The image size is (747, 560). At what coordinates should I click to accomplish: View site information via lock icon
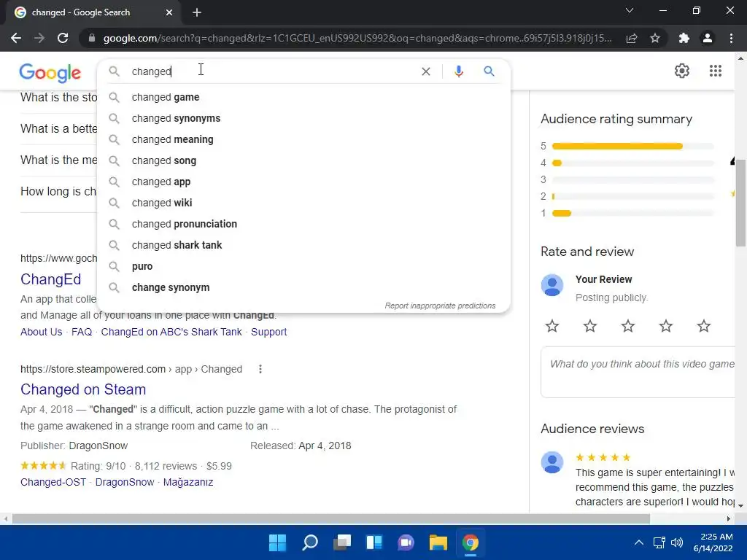tap(92, 38)
